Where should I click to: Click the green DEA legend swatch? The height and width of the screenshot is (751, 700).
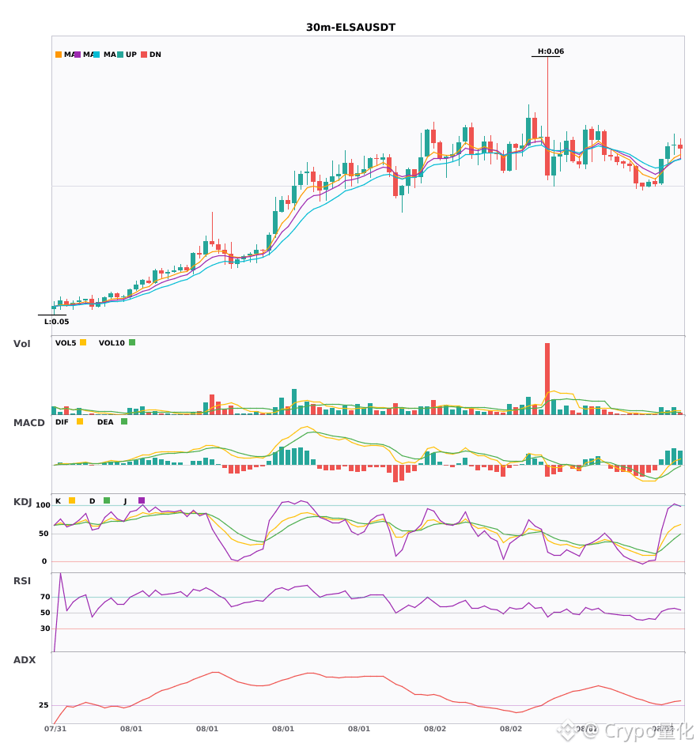click(124, 421)
